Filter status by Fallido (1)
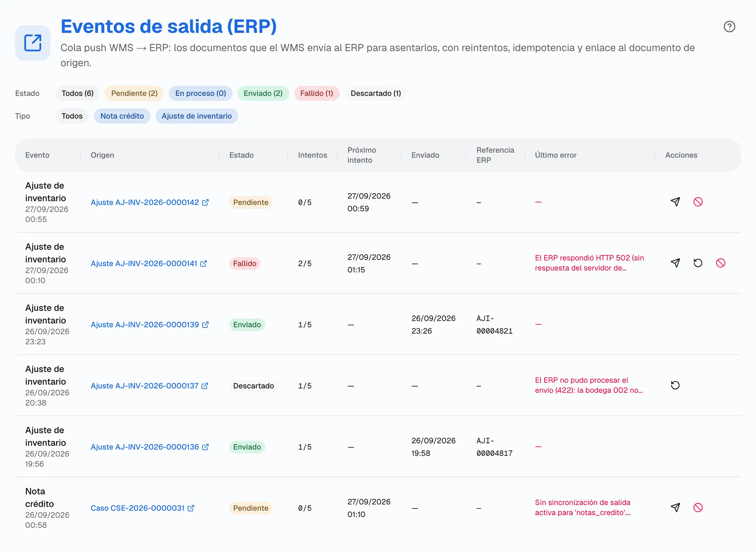This screenshot has width=756, height=553. tap(317, 93)
